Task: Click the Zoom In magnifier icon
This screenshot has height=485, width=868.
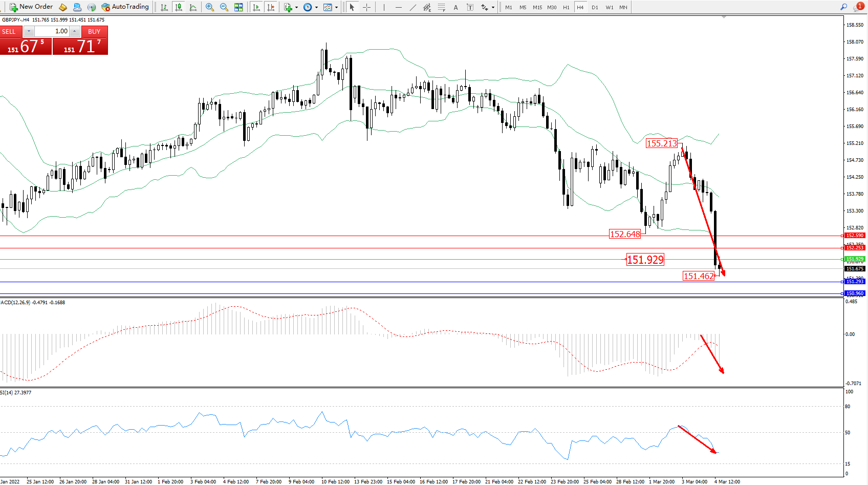Action: tap(210, 7)
